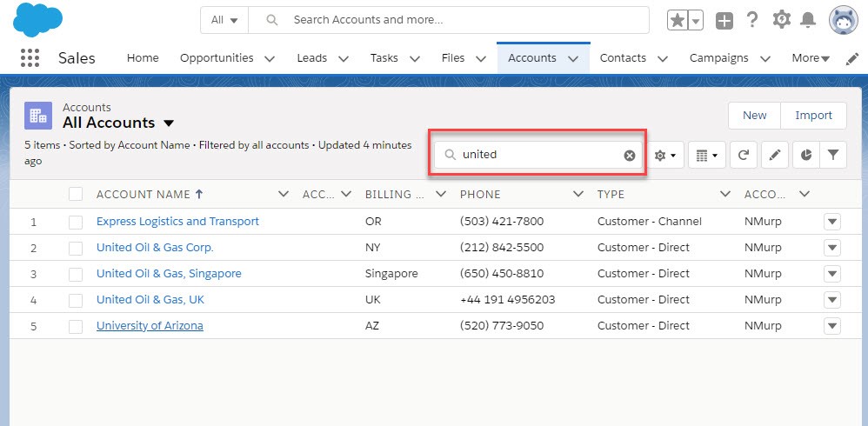The width and height of the screenshot is (868, 426).
Task: Open Billing column menu chevron
Action: [441, 194]
